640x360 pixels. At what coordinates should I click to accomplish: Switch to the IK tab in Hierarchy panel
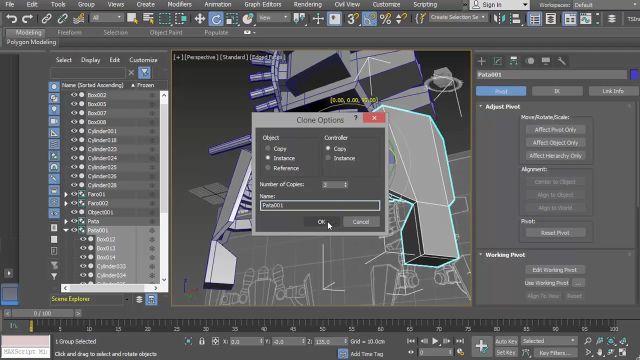pos(557,91)
